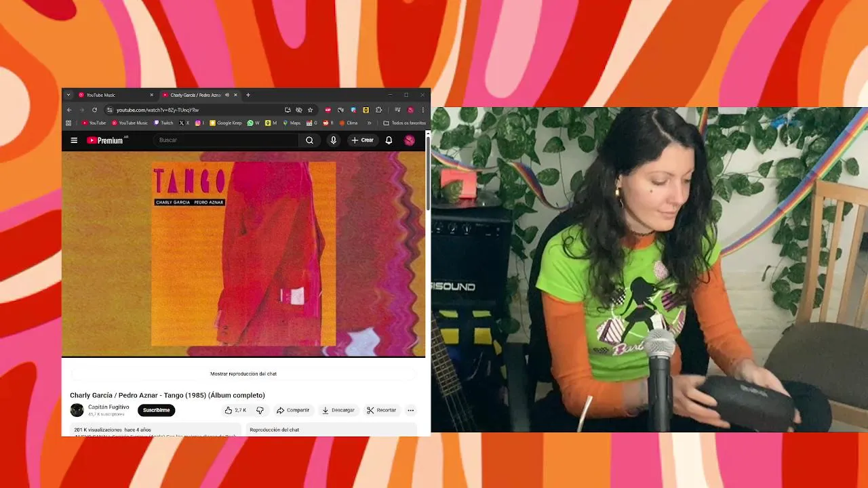Open the apps grid in the bookmarks bar
The width and height of the screenshot is (868, 488).
68,123
